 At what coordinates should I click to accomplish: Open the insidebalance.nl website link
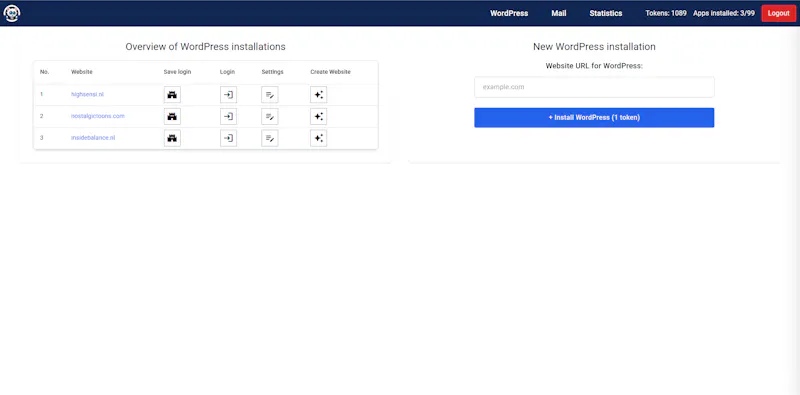(x=93, y=137)
